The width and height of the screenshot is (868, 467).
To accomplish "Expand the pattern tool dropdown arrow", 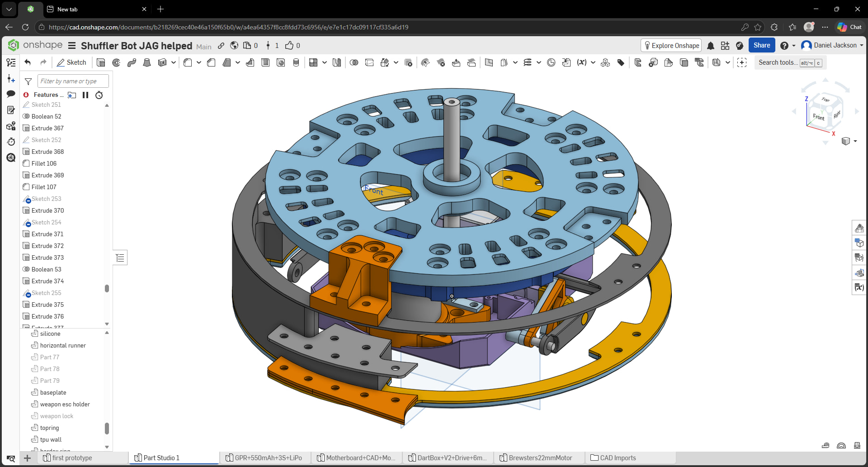I will 325,62.
